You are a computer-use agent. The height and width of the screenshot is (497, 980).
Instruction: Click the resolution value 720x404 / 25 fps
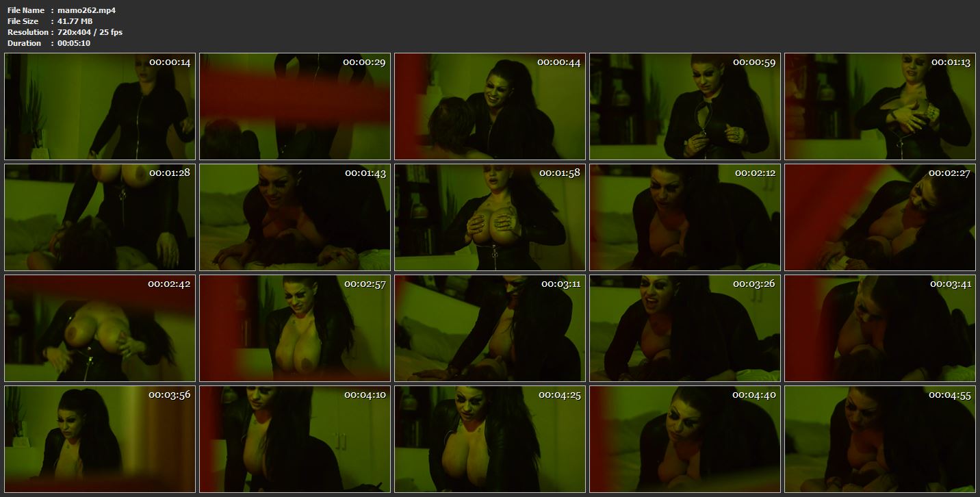coord(90,32)
